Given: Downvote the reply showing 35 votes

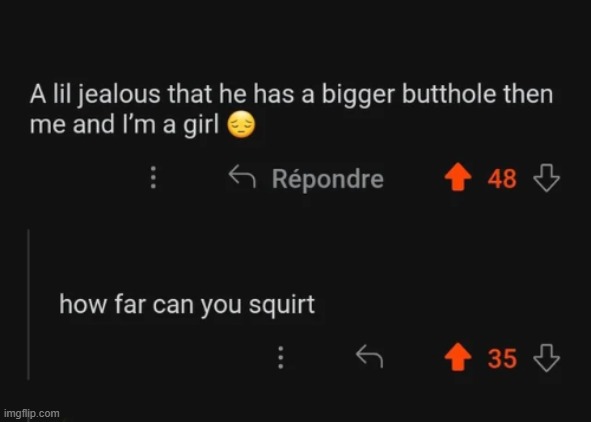Looking at the screenshot, I should point(547,358).
